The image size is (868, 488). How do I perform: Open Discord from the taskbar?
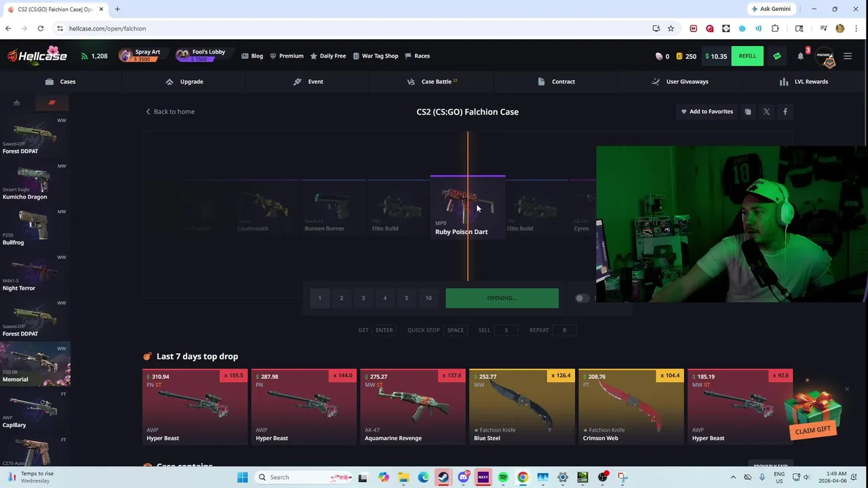coord(463,477)
